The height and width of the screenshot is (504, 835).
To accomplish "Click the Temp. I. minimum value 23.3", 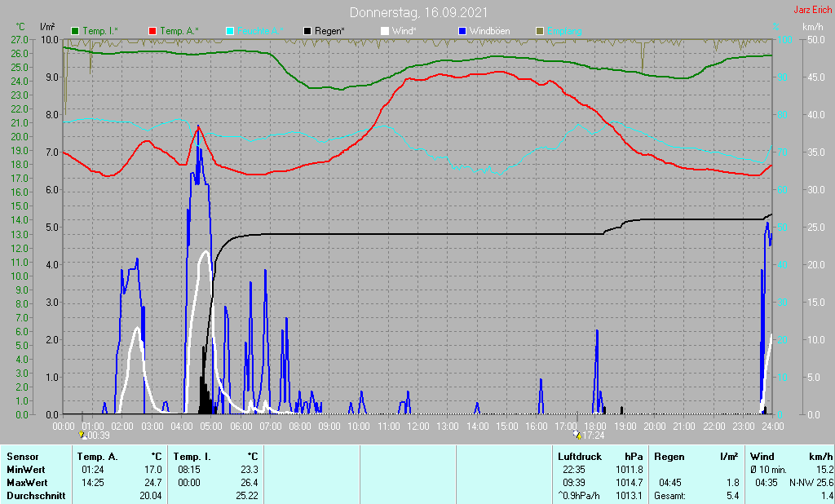I will 250,470.
